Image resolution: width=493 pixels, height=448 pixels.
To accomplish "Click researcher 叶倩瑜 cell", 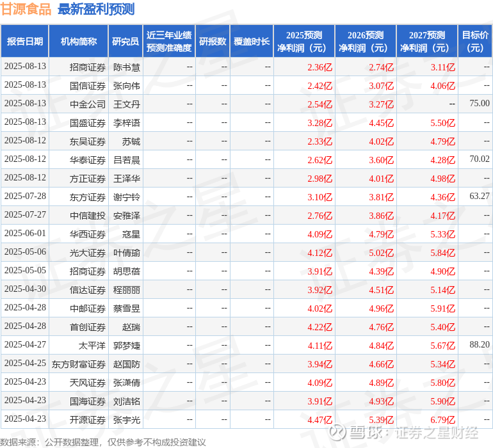I will tap(126, 253).
